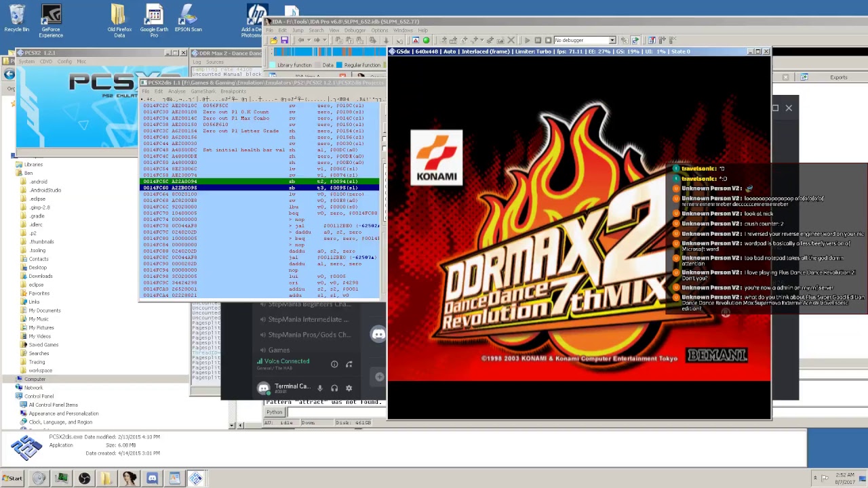Go back using the Explorer back arrow
868x488 pixels.
9,75
